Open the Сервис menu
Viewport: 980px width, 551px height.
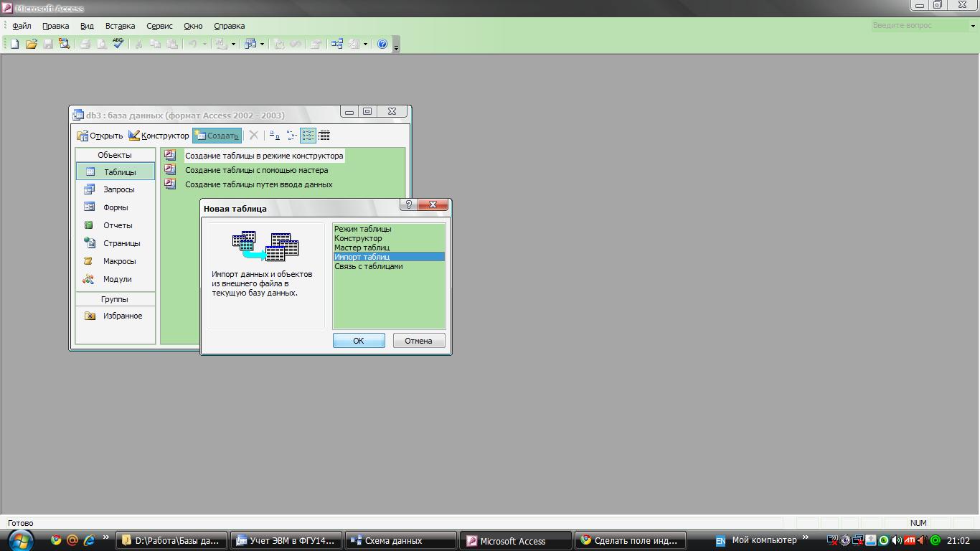159,26
